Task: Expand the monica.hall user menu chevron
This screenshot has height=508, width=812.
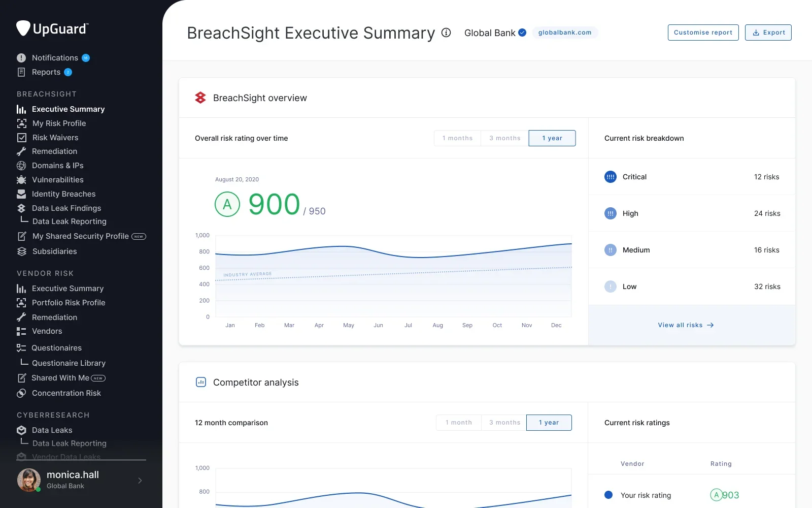Action: (x=140, y=481)
